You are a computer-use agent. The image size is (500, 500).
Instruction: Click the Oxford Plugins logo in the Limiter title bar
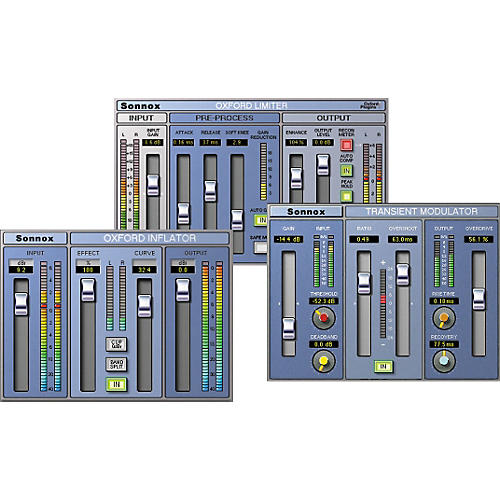[x=370, y=106]
